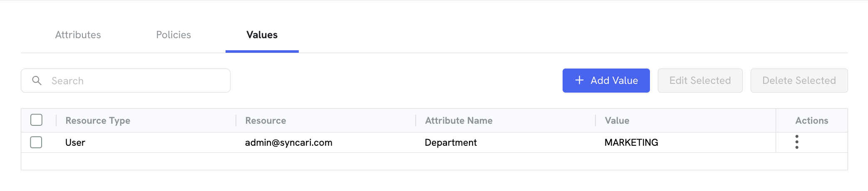868x191 pixels.
Task: Click the Department attribute cell
Action: point(451,142)
